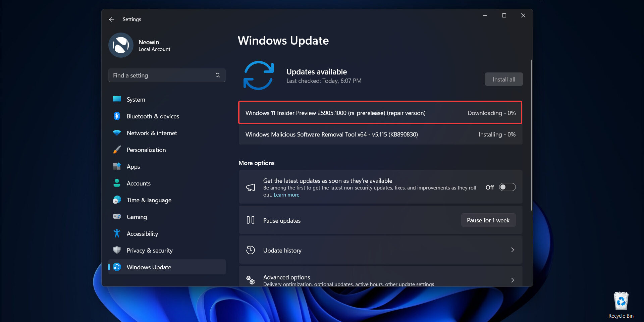The image size is (644, 322).
Task: Click the Bluetooth icon in sidebar
Action: [117, 116]
